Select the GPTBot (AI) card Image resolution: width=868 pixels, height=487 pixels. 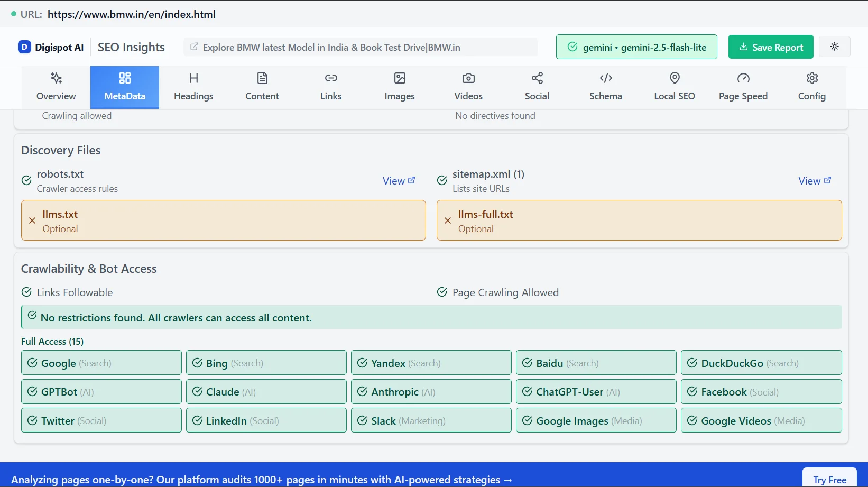(x=101, y=392)
